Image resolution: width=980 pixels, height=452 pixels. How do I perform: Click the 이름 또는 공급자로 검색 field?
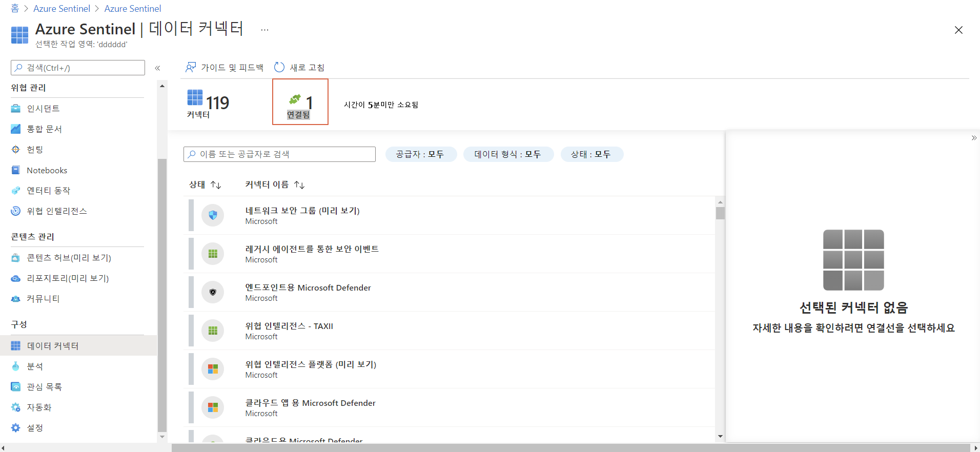tap(279, 154)
